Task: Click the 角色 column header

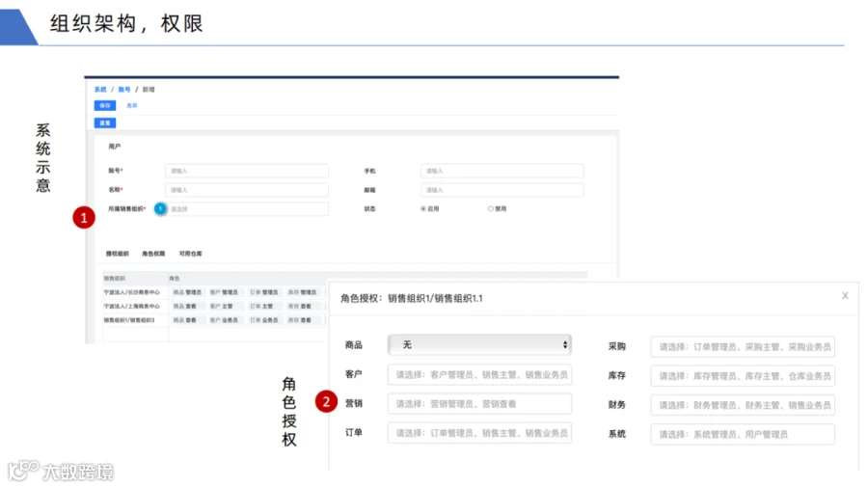Action: 174,279
